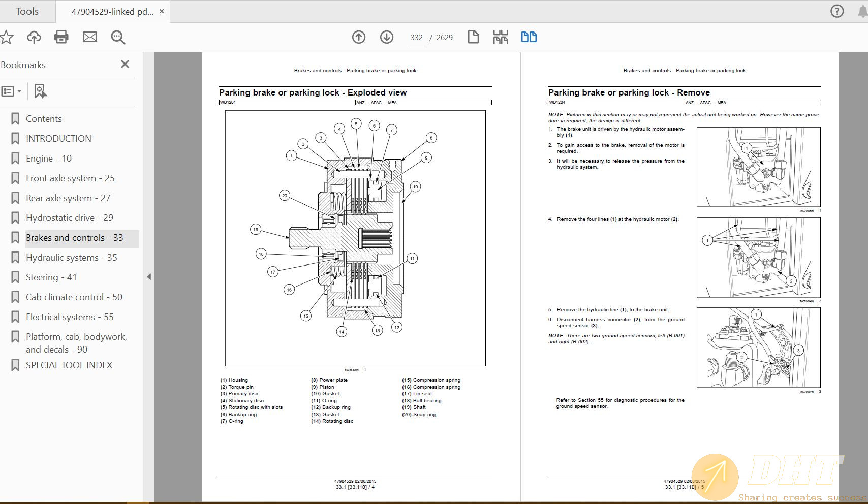The image size is (868, 504).
Task: Click bookmark icon beside Rear axle system
Action: click(x=15, y=198)
